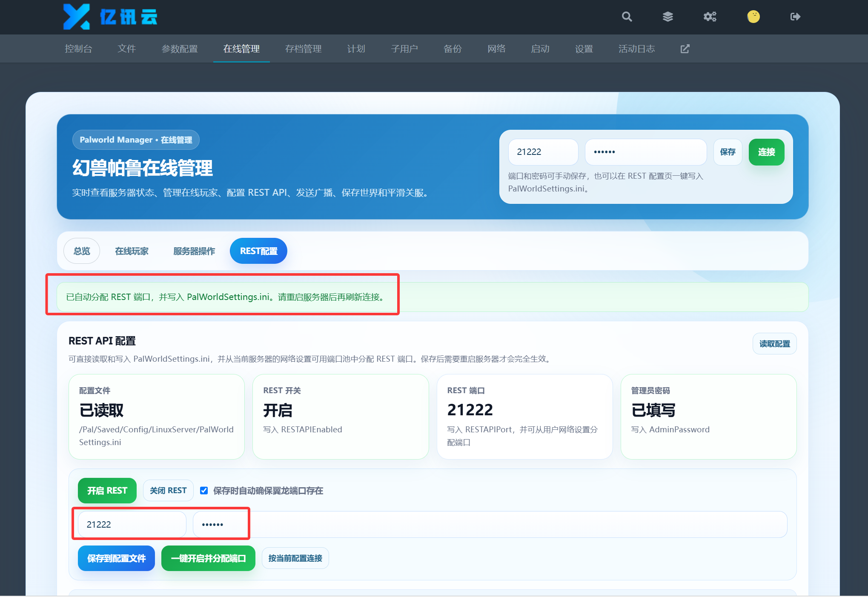Click the green 连接 button
Screen dimensions: 868x597
766,152
